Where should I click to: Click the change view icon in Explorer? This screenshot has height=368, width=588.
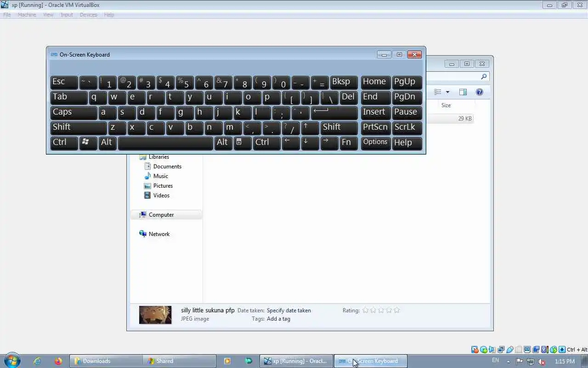[438, 92]
